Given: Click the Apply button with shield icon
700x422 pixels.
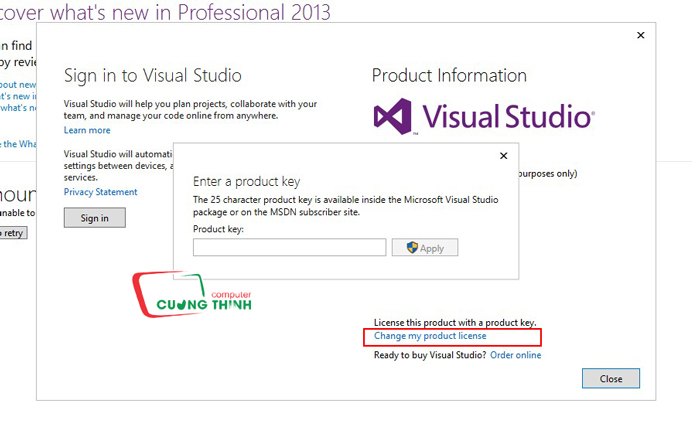Looking at the screenshot, I should pos(425,248).
